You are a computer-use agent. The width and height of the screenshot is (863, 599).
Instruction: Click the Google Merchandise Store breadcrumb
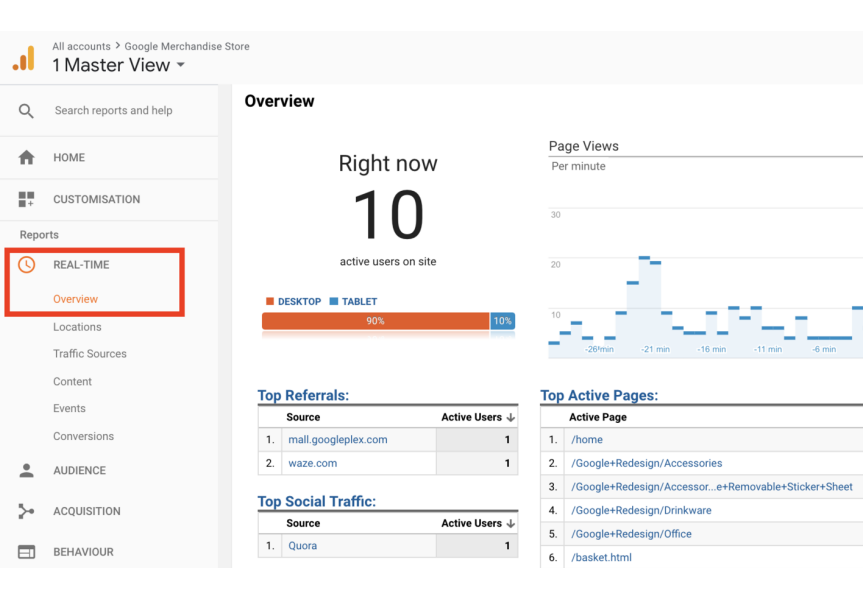187,46
